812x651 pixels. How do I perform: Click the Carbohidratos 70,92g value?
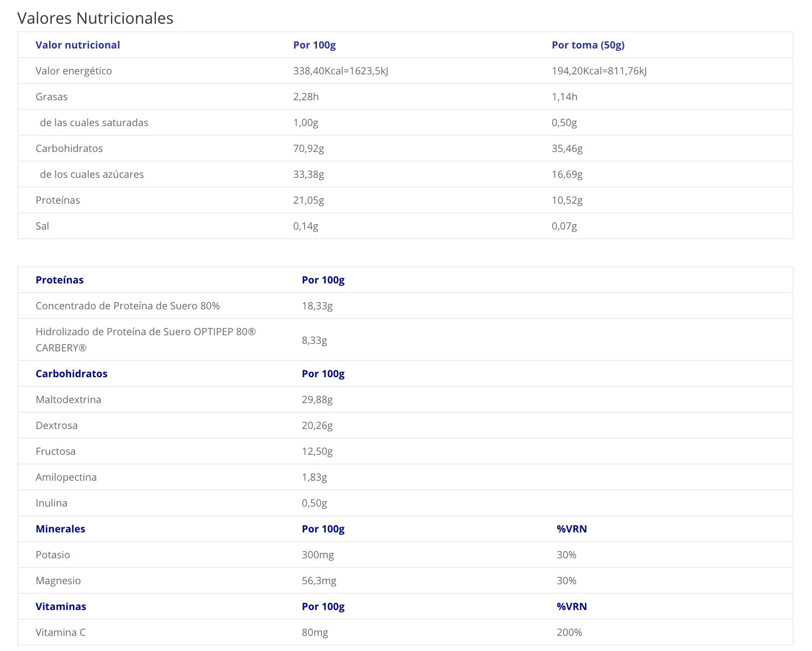(x=308, y=148)
